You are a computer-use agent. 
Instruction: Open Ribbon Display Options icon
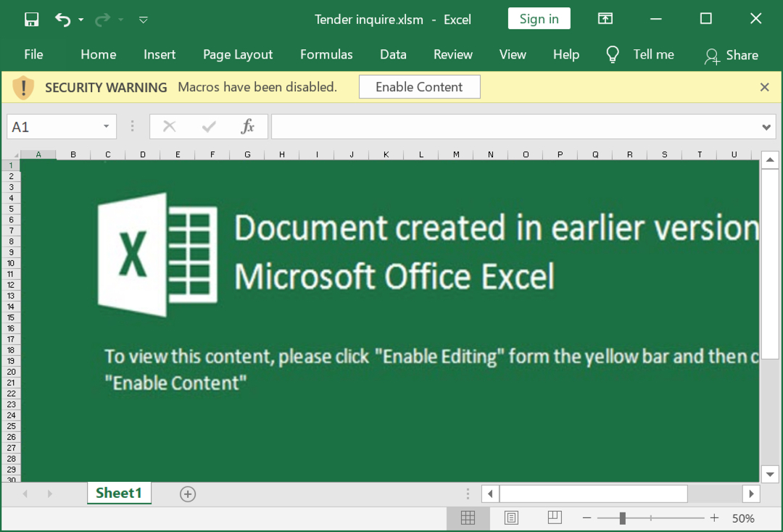pos(605,19)
